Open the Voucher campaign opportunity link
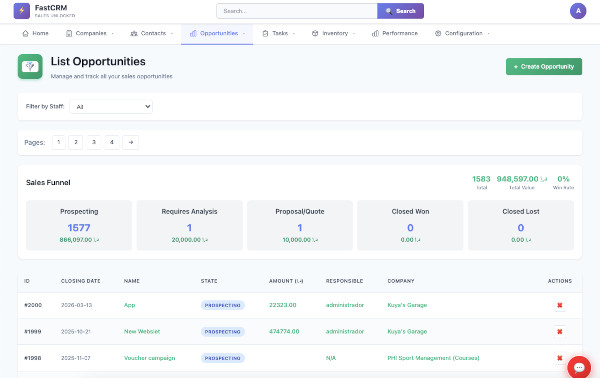 tap(149, 358)
